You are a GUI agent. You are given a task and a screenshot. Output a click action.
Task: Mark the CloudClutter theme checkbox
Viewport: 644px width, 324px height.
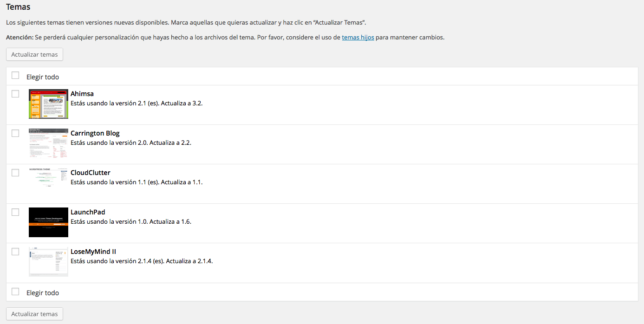pyautogui.click(x=15, y=173)
